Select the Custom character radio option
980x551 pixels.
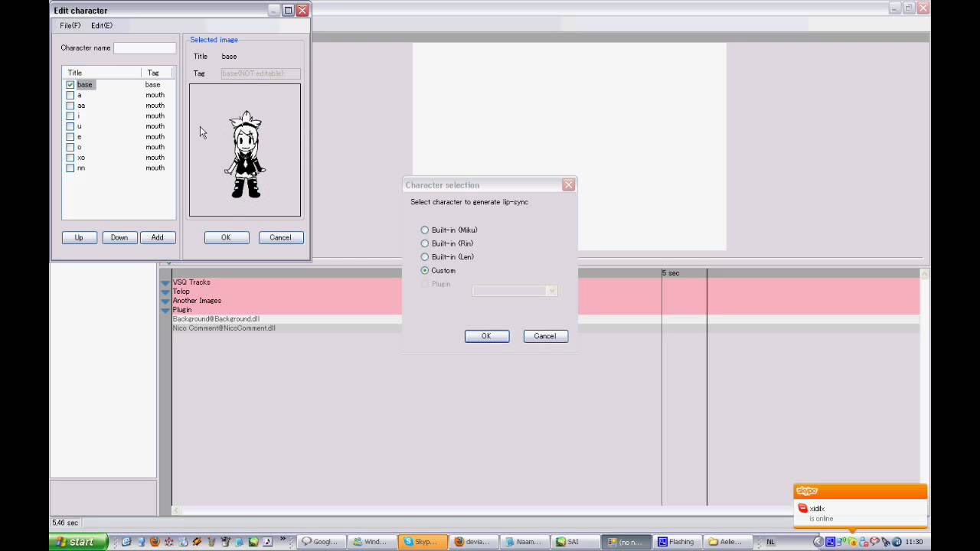coord(425,270)
